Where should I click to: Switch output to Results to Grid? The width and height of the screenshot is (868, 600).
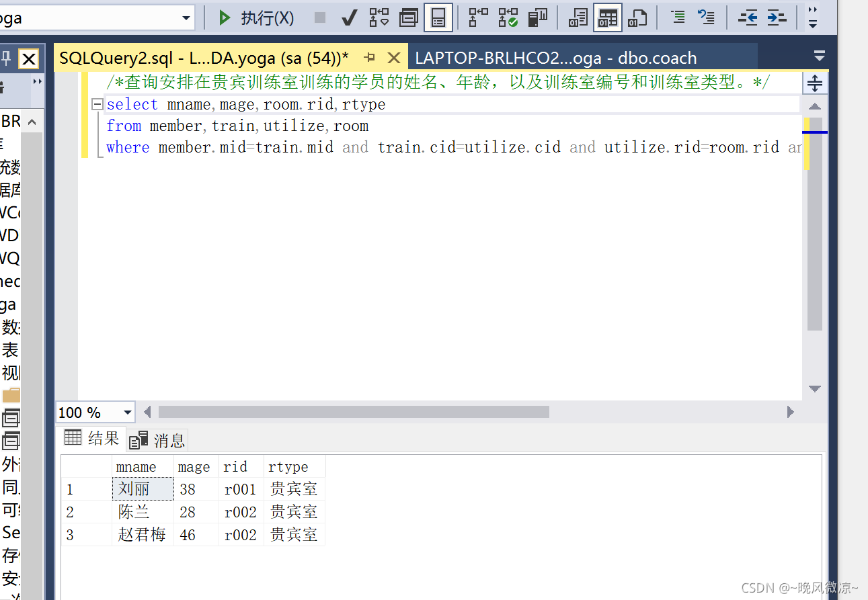(608, 18)
